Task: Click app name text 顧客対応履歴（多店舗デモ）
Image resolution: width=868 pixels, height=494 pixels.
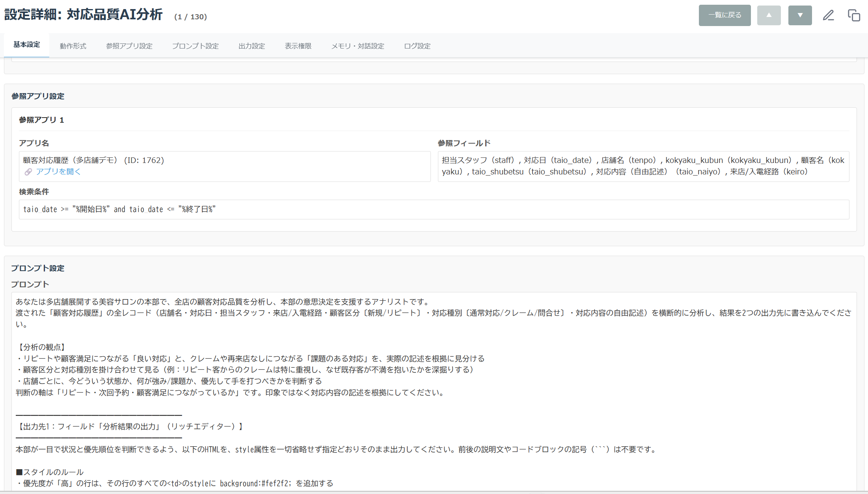Action: tap(70, 160)
